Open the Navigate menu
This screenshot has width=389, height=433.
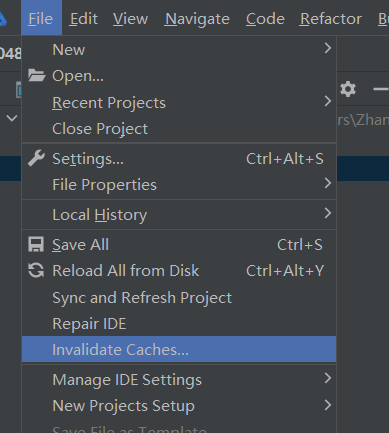[x=197, y=19]
